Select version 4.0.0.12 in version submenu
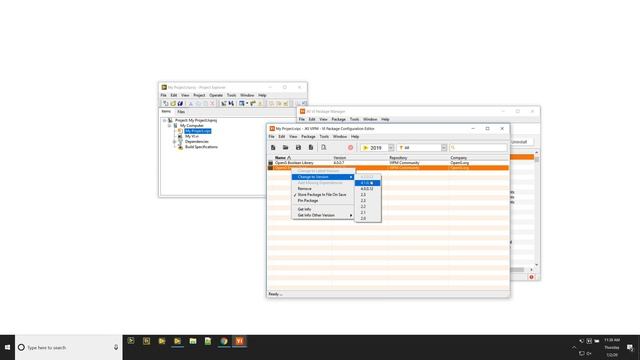Viewport: 640px width, 360px height. tap(367, 189)
